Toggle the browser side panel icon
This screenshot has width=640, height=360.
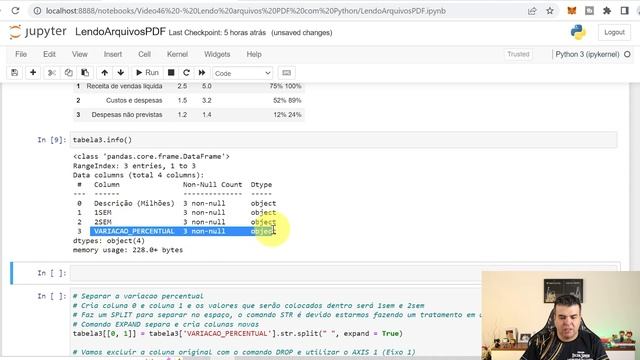624,11
